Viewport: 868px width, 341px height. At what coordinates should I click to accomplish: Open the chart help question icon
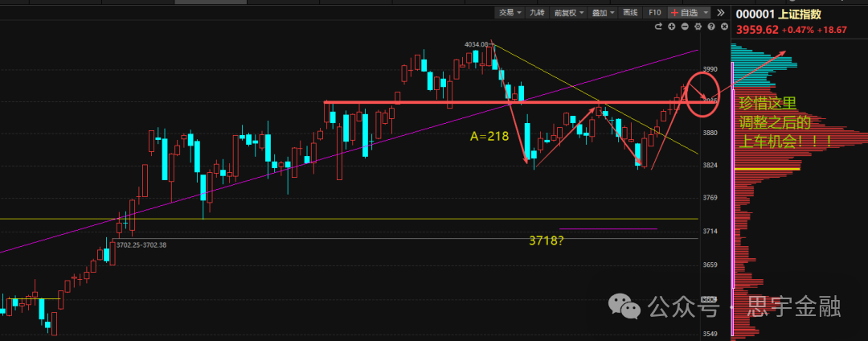point(711,27)
